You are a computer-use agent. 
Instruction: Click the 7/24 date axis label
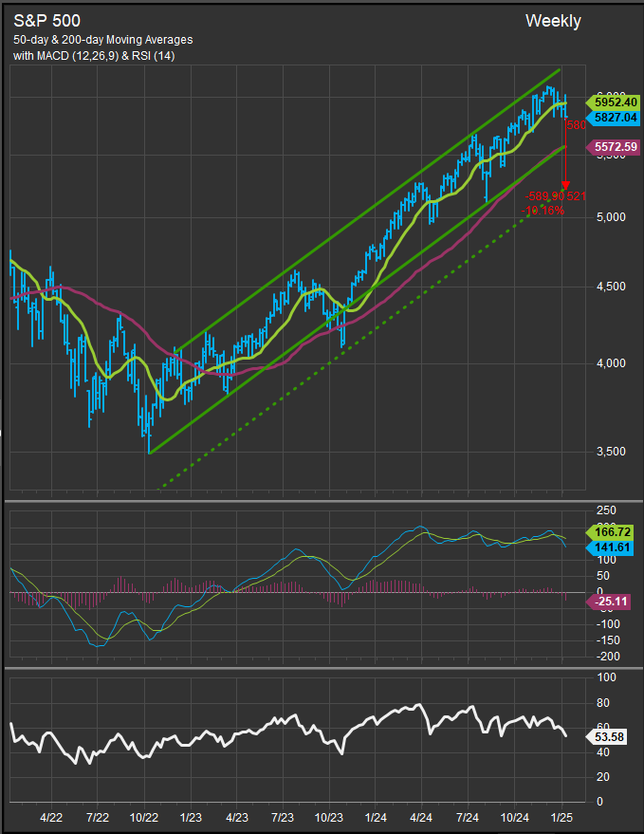(x=468, y=817)
